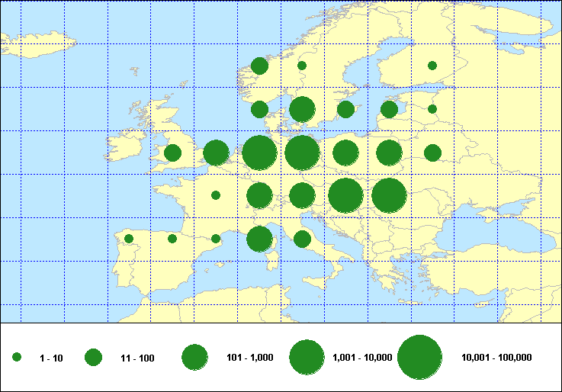
Task: Click the 11 - 100 legend circle
Action: (93, 357)
